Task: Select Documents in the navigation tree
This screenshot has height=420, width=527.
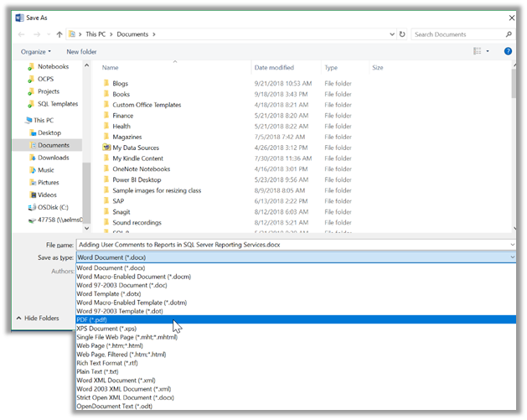Action: coord(53,145)
